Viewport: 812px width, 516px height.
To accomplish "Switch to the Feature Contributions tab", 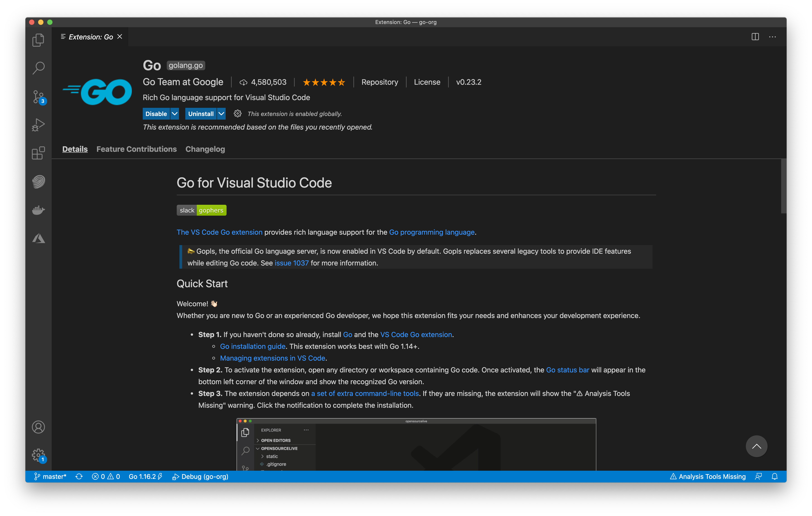I will pos(136,149).
